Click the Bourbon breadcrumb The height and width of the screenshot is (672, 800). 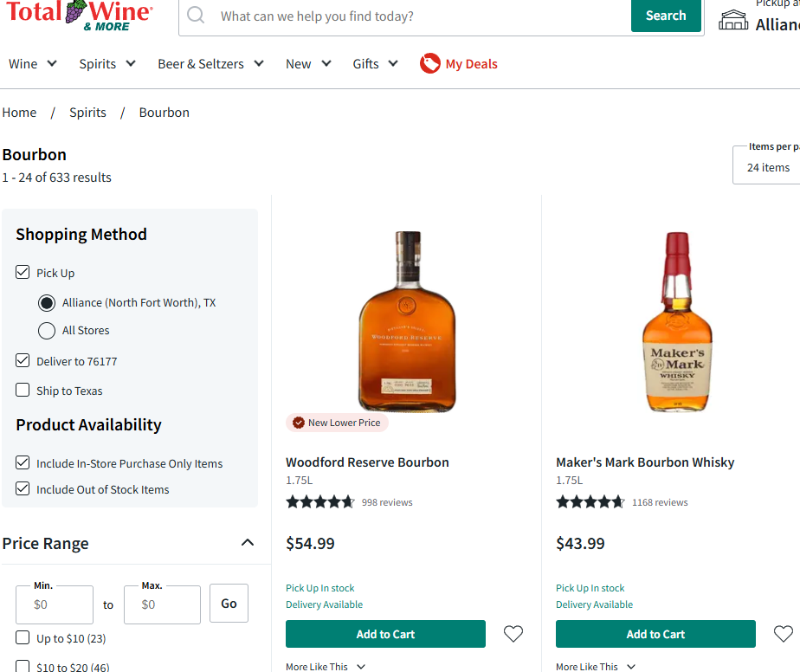[165, 113]
